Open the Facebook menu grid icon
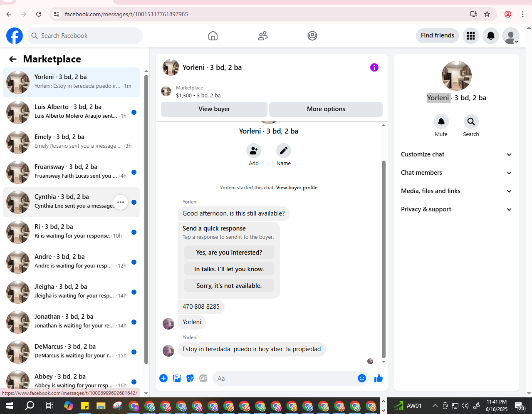 coord(471,36)
